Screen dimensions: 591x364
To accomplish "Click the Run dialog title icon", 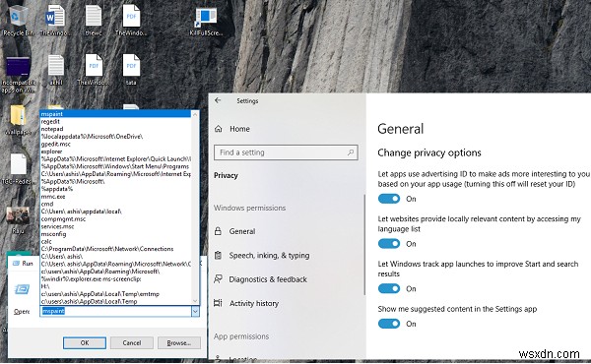I will pyautogui.click(x=16, y=263).
